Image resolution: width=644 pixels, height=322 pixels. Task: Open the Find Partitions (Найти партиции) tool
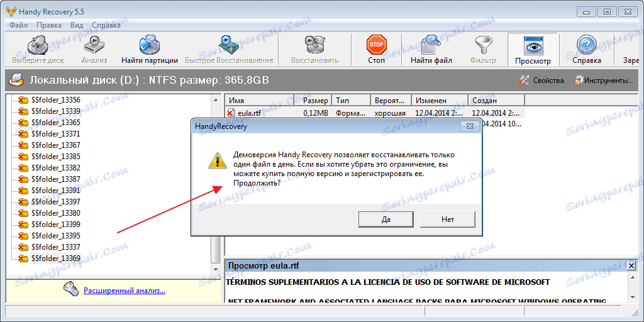(150, 45)
